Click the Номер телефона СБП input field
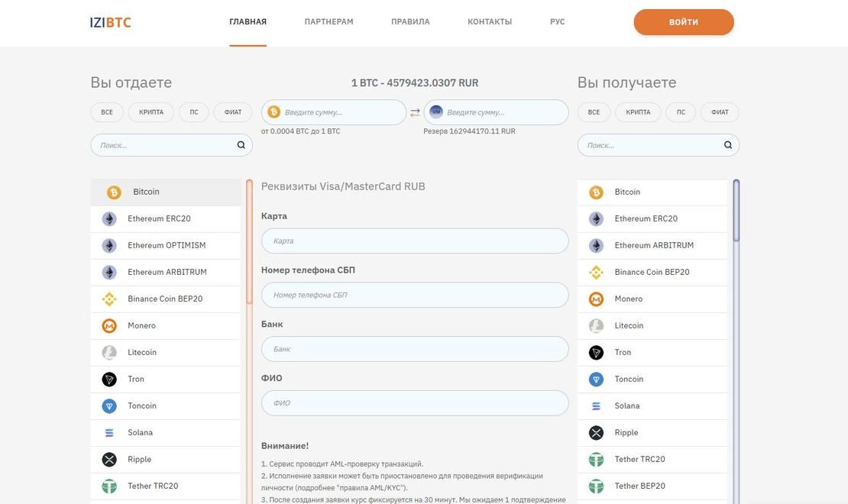Image resolution: width=848 pixels, height=504 pixels. click(x=415, y=295)
